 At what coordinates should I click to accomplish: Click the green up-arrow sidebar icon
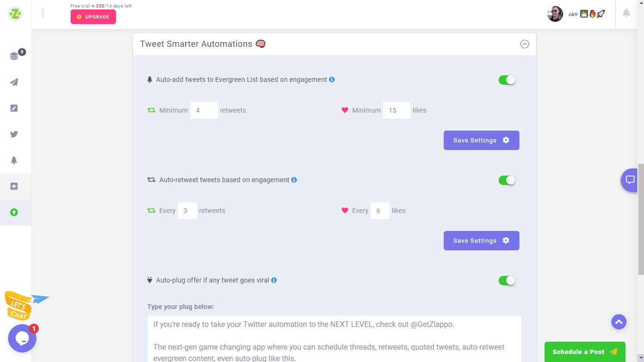[14, 212]
